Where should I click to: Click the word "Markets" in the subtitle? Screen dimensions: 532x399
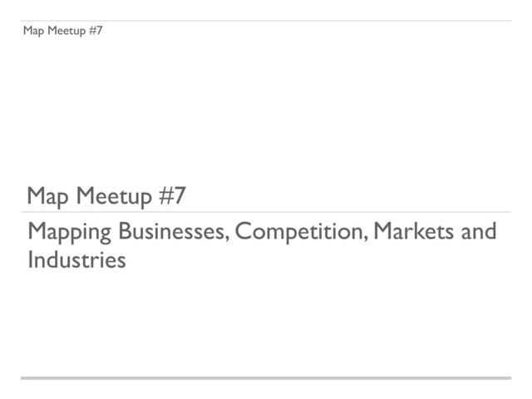[x=414, y=231]
